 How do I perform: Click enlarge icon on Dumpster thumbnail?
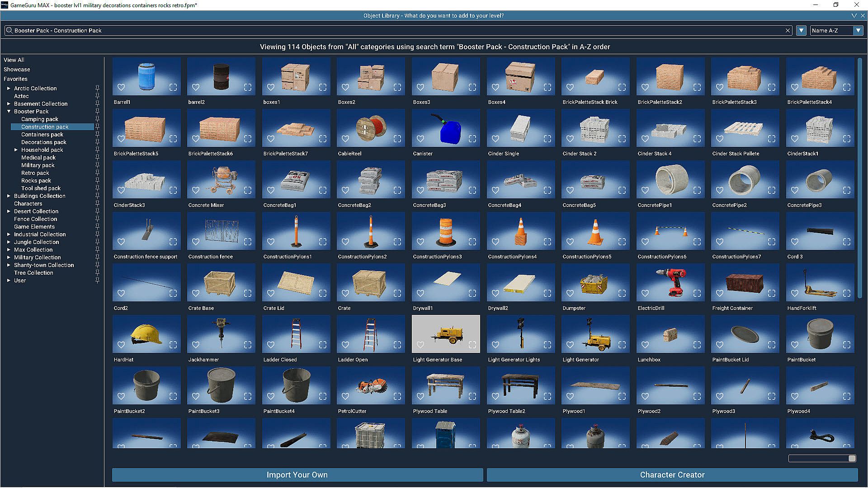pyautogui.click(x=622, y=293)
